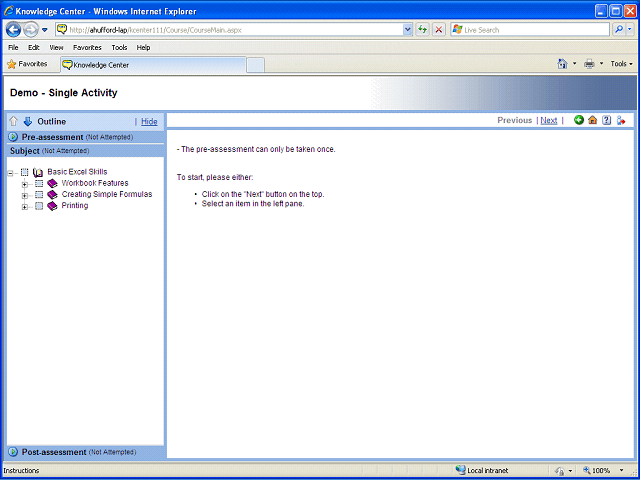Select the Knowledge Center tab
This screenshot has width=640, height=480.
tap(153, 65)
